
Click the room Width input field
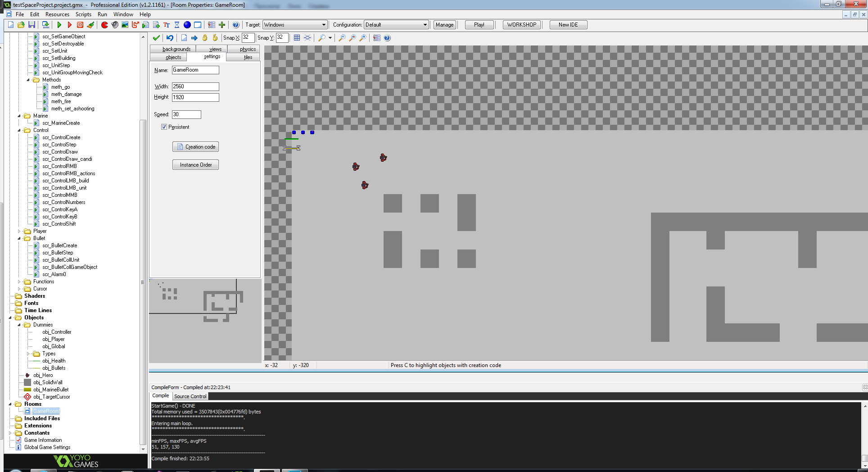tap(195, 86)
